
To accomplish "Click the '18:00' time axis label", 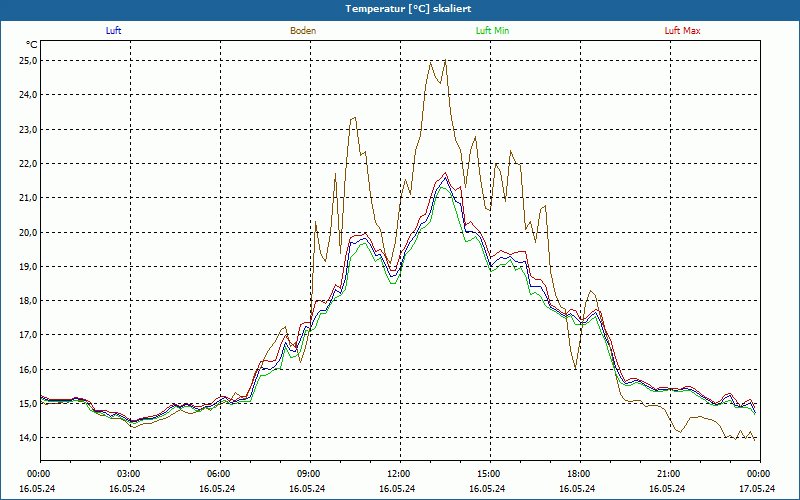I will pos(580,474).
